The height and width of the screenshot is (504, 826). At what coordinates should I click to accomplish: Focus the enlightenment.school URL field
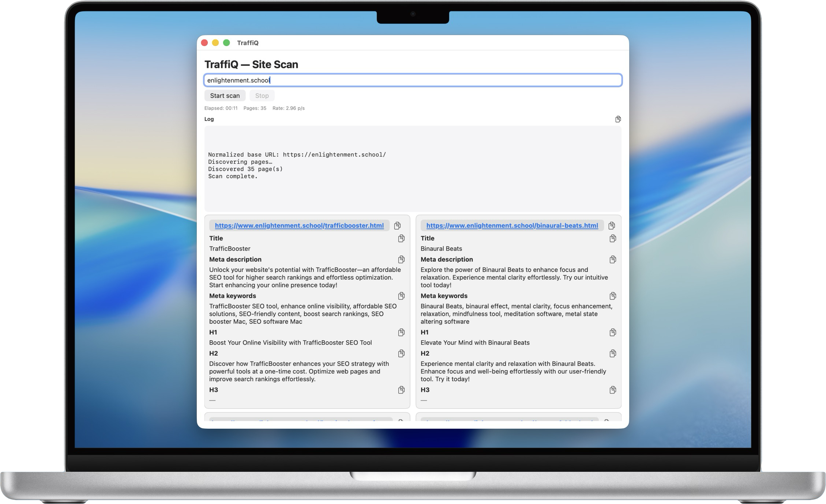[x=413, y=80]
